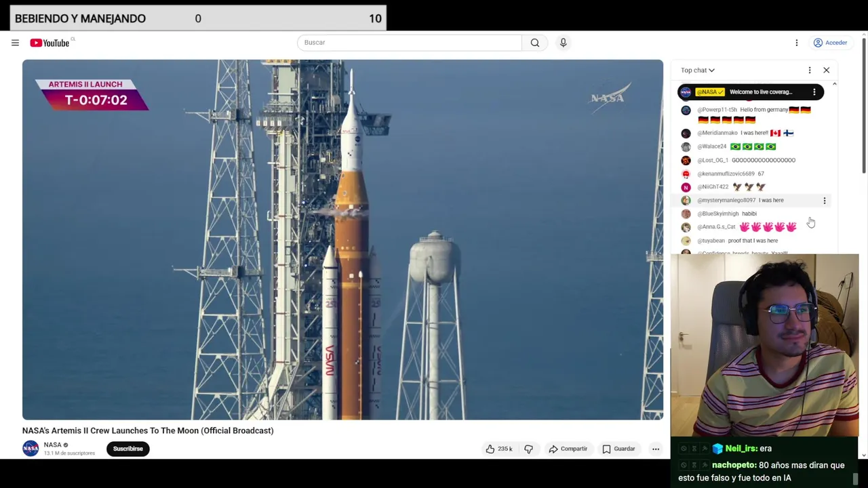868x488 pixels.
Task: Expand the Top chat dropdown
Action: [698, 70]
